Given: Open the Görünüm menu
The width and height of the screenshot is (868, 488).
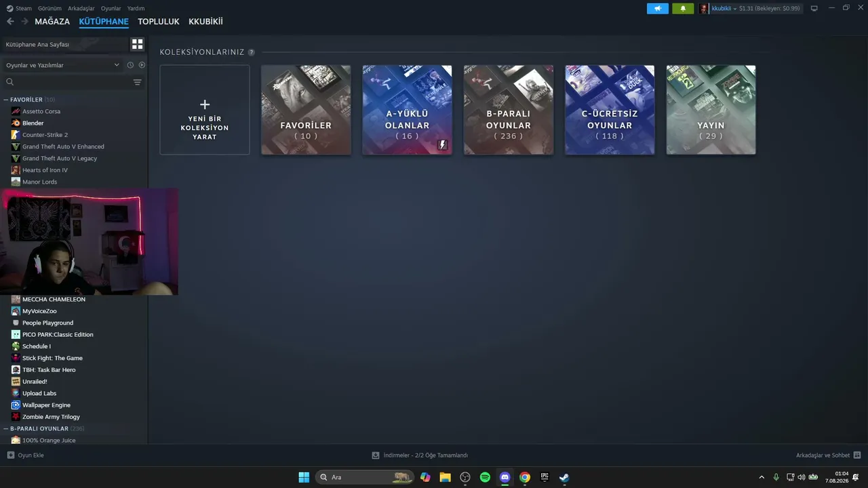Looking at the screenshot, I should (50, 8).
